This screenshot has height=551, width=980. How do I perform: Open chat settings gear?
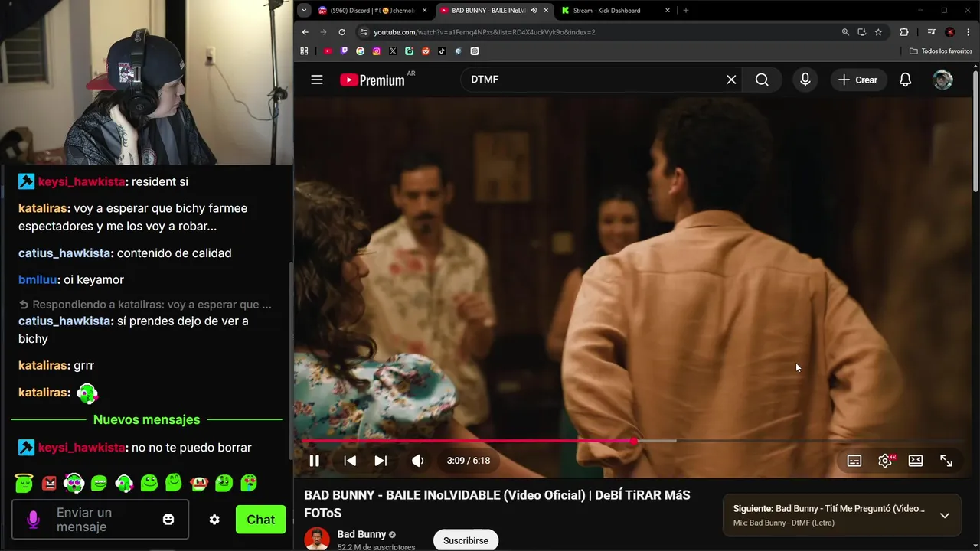[x=214, y=520]
